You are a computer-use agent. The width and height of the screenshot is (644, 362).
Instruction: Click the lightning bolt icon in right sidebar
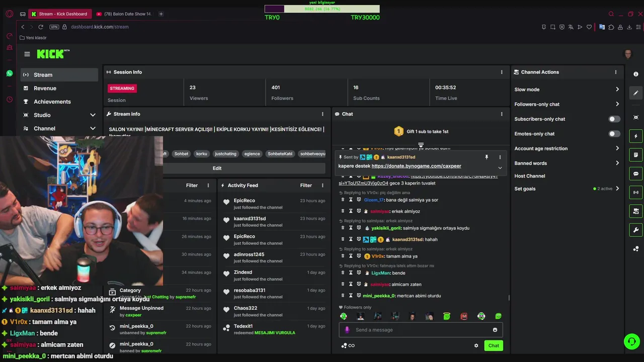pyautogui.click(x=636, y=136)
